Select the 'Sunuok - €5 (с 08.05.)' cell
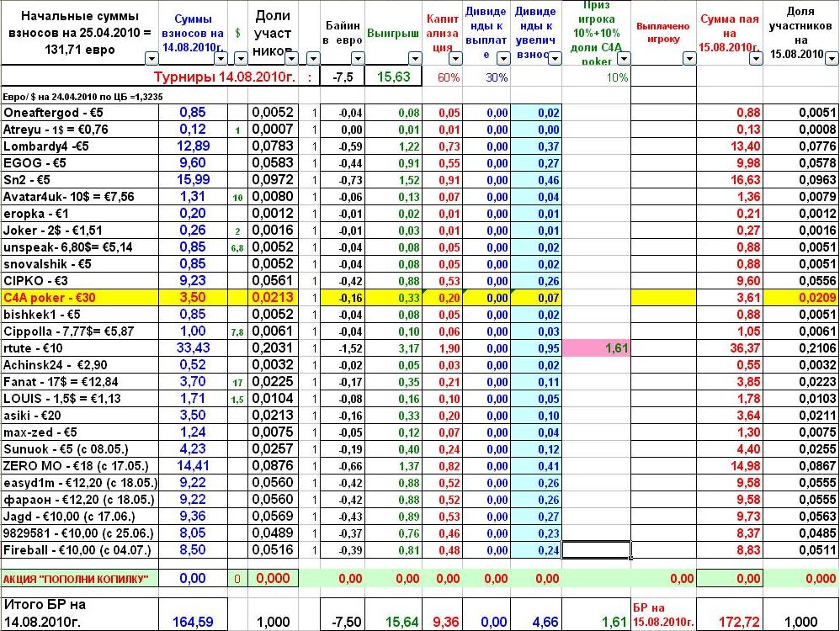The height and width of the screenshot is (631, 840). pos(80,449)
